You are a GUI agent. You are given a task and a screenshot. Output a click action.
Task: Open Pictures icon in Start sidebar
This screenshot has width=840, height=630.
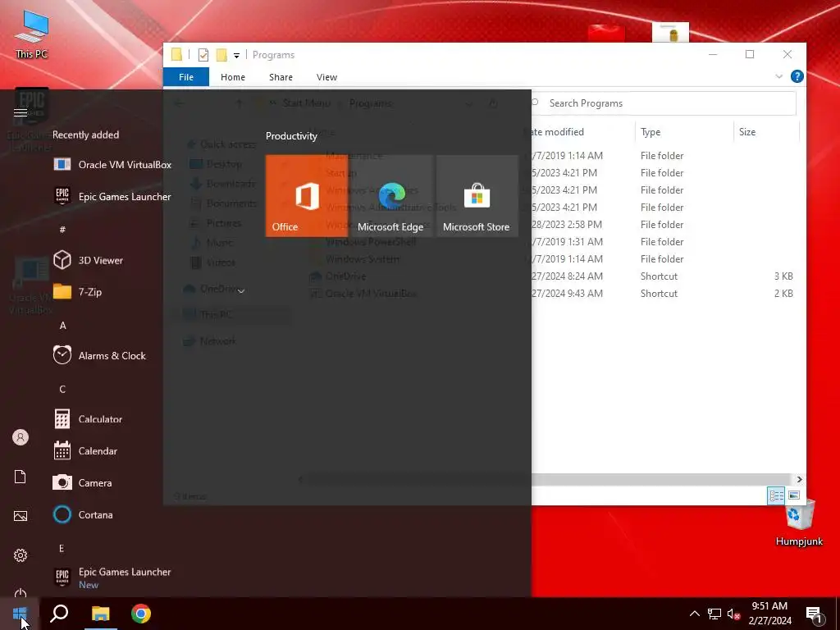(x=21, y=516)
